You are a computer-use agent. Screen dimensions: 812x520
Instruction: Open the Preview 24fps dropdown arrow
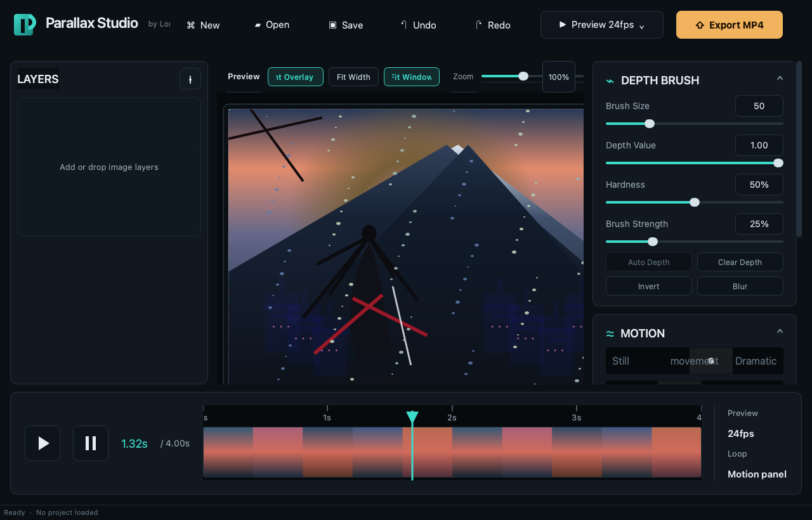click(642, 26)
